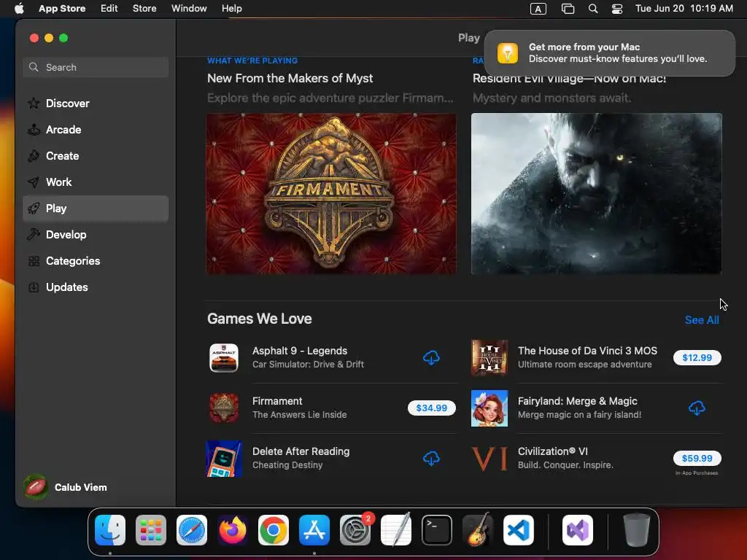Open TextEdit from the Dock

[x=396, y=530]
